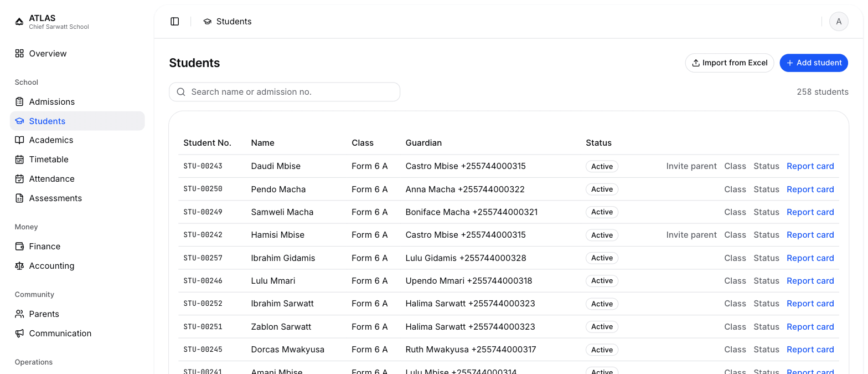Click Import from Excel button
868x374 pixels.
click(x=730, y=63)
